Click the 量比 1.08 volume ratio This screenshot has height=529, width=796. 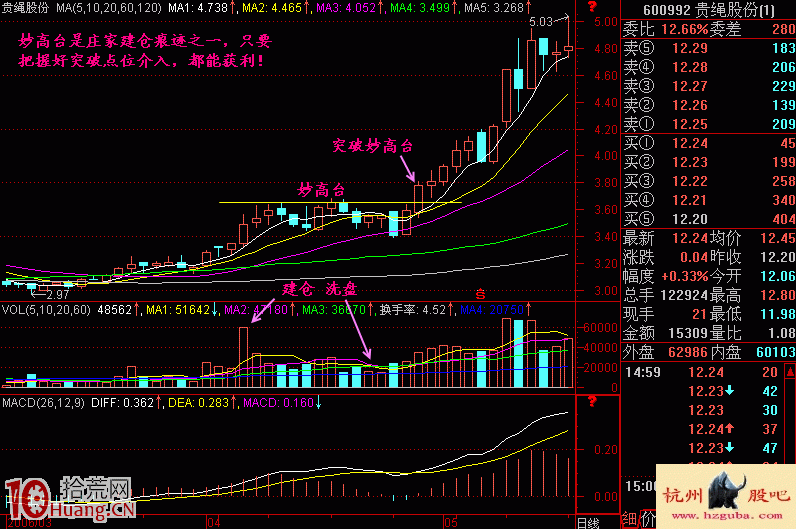[752, 333]
